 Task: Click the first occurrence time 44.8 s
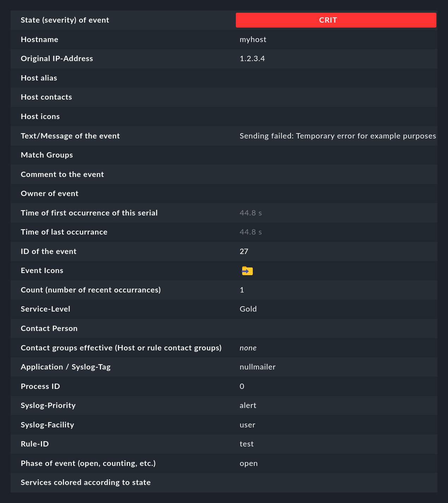coord(251,213)
